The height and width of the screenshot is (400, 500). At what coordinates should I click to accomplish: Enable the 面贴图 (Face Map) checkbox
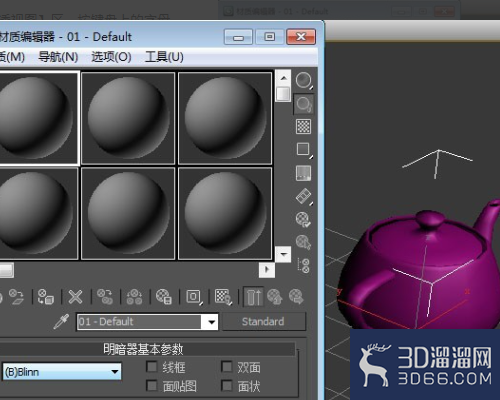[x=152, y=386]
